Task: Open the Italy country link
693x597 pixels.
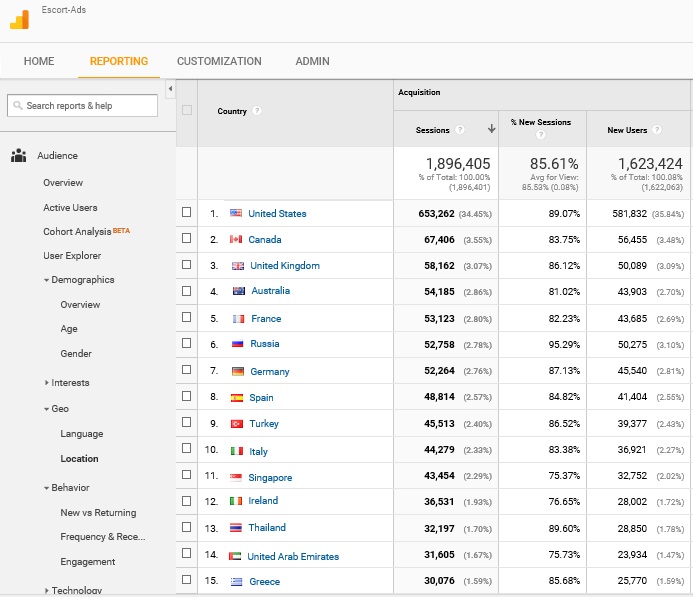Action: coord(258,452)
